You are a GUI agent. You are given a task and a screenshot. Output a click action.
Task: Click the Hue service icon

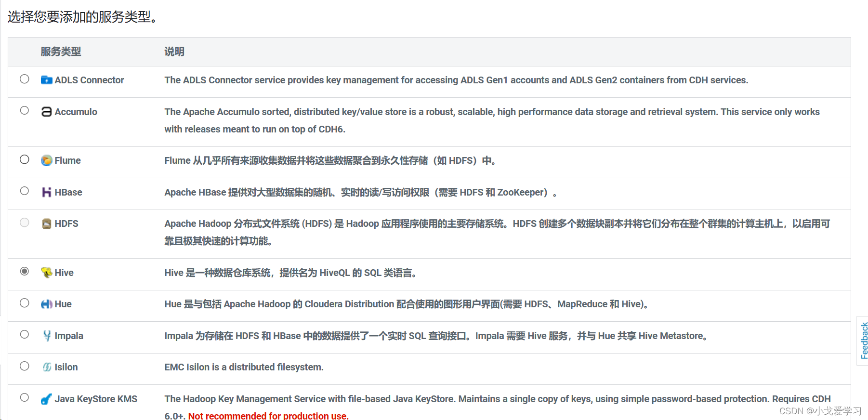coord(46,304)
